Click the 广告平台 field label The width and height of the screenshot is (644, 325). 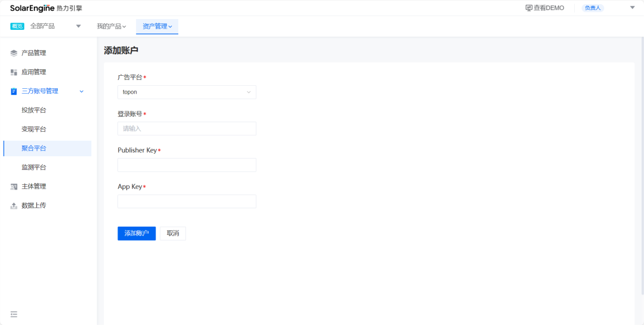[x=130, y=78]
